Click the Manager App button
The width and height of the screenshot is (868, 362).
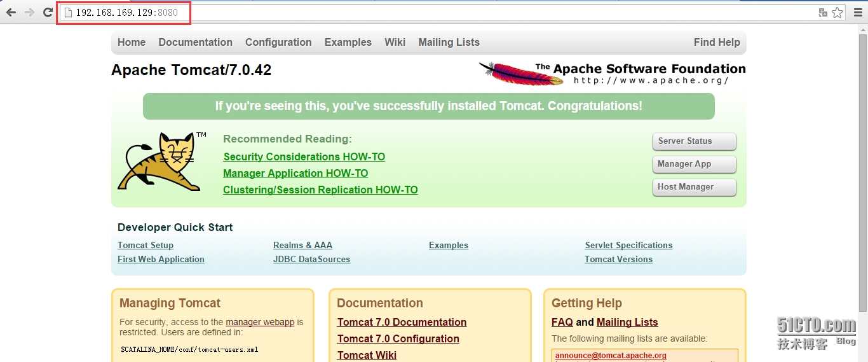pyautogui.click(x=694, y=164)
